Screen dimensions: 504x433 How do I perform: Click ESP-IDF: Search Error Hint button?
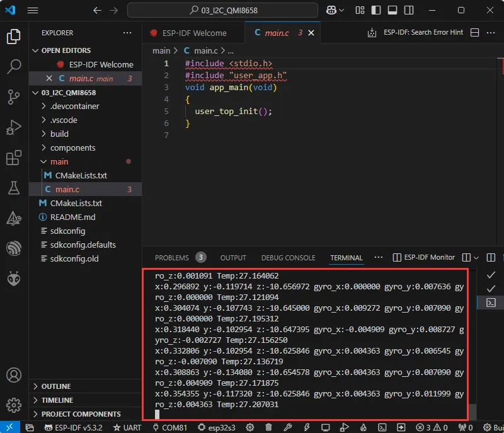(x=415, y=33)
